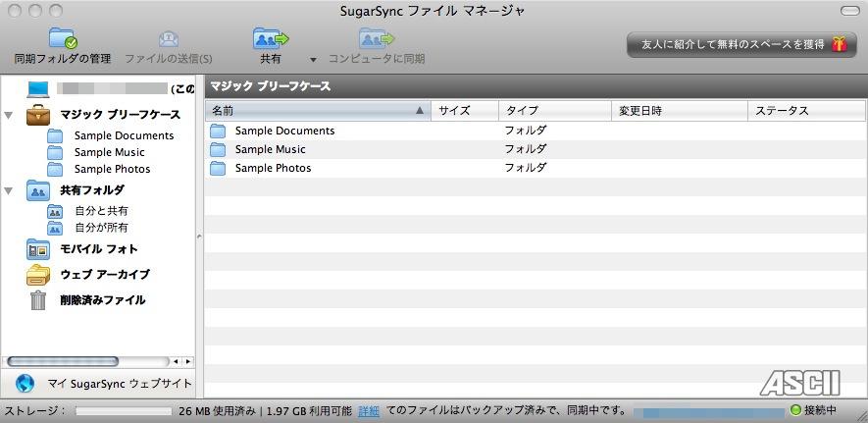The height and width of the screenshot is (423, 868).
Task: Click the sidebar scroll left arrow
Action: (x=176, y=361)
